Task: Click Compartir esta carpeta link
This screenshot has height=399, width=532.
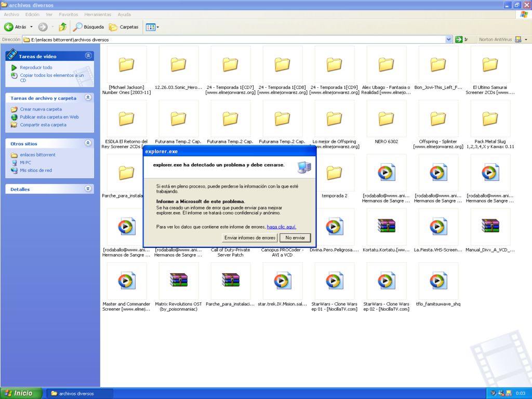Action: click(43, 125)
